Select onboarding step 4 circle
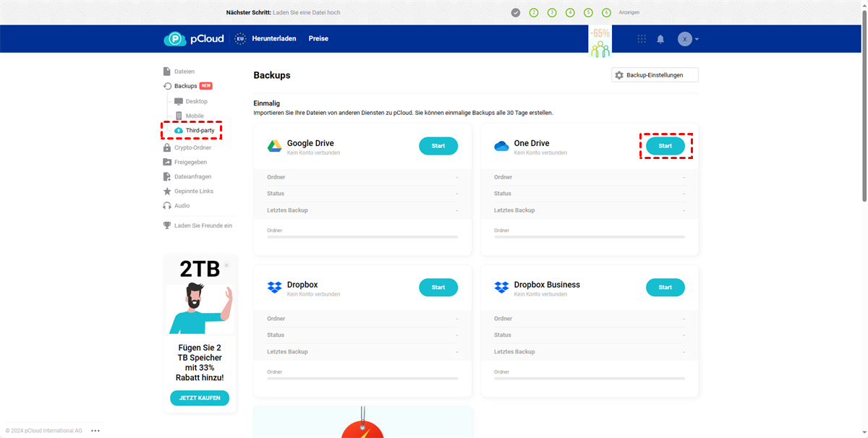Screen dimensions: 868x438 click(570, 12)
